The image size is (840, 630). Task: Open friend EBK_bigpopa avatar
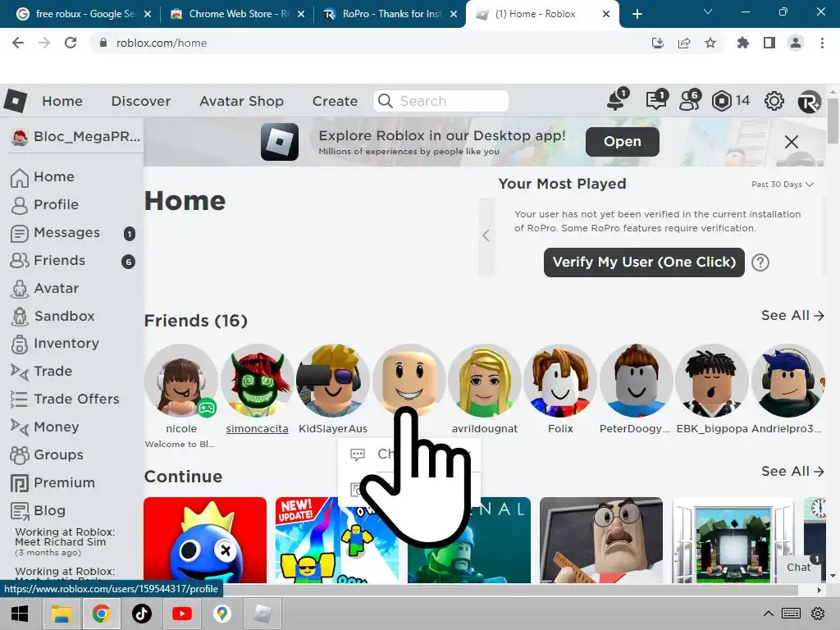pos(712,381)
